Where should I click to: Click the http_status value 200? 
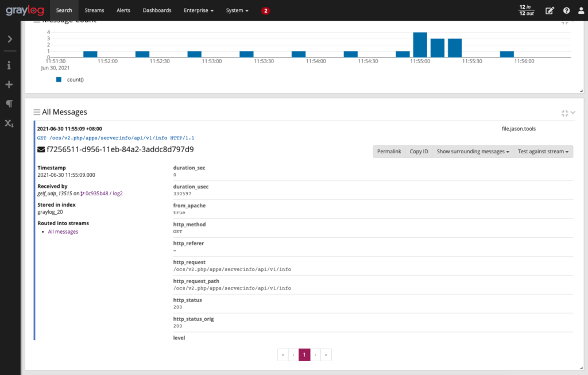[x=178, y=307]
